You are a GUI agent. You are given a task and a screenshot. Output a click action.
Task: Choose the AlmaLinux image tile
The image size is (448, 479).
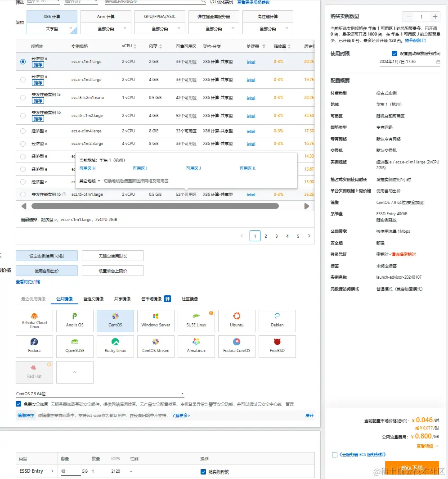pos(196,347)
